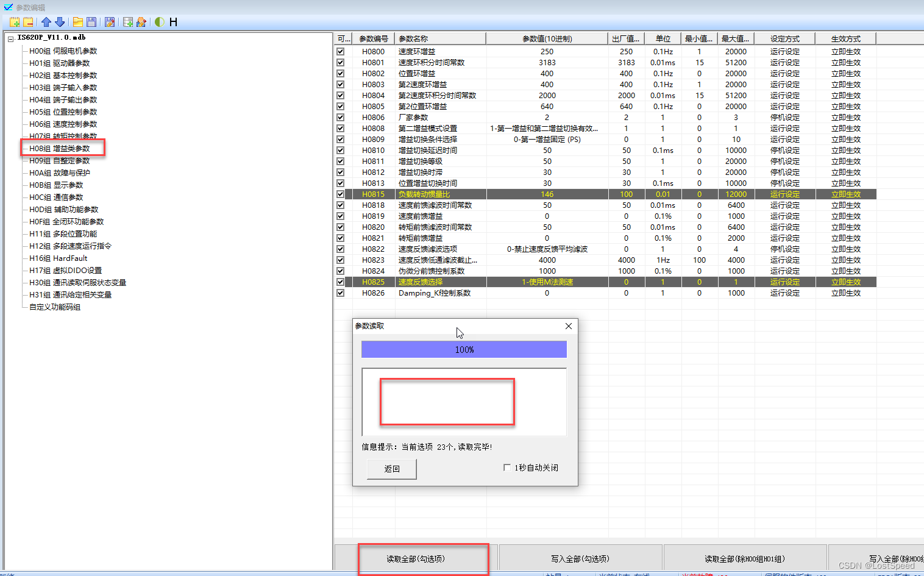The image size is (924, 576).
Task: Click H0822 value 0-禁止速度反馈平均滤波
Action: click(547, 249)
